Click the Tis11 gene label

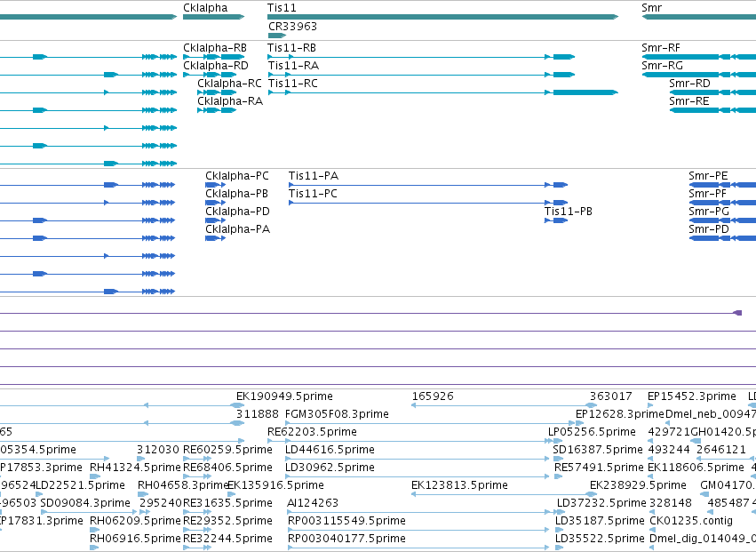coord(282,8)
